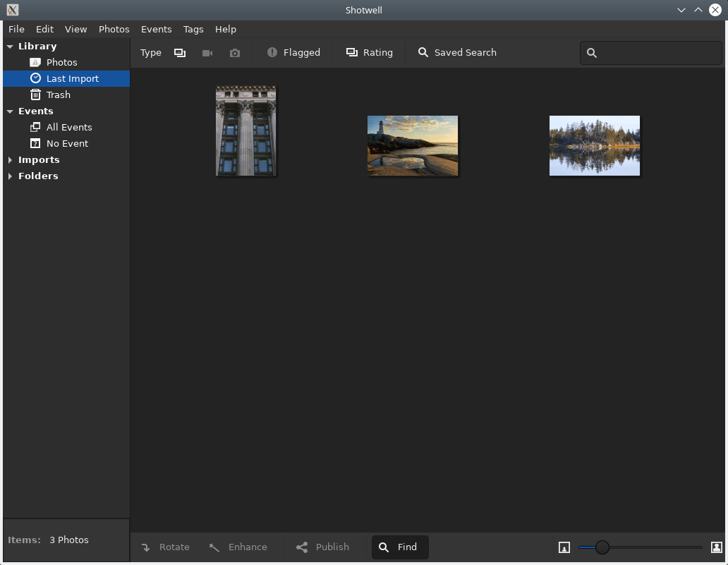The width and height of the screenshot is (728, 565).
Task: Open the View menu
Action: pyautogui.click(x=75, y=29)
